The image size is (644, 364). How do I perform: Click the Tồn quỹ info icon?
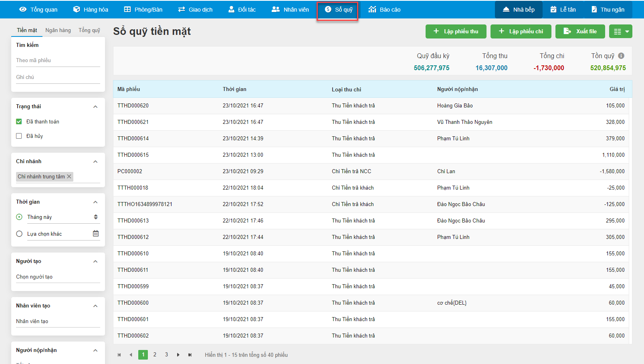[621, 56]
